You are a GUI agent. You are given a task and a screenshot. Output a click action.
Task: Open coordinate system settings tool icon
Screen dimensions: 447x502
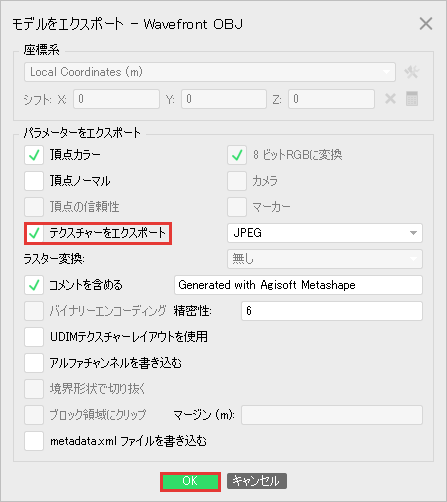click(412, 72)
